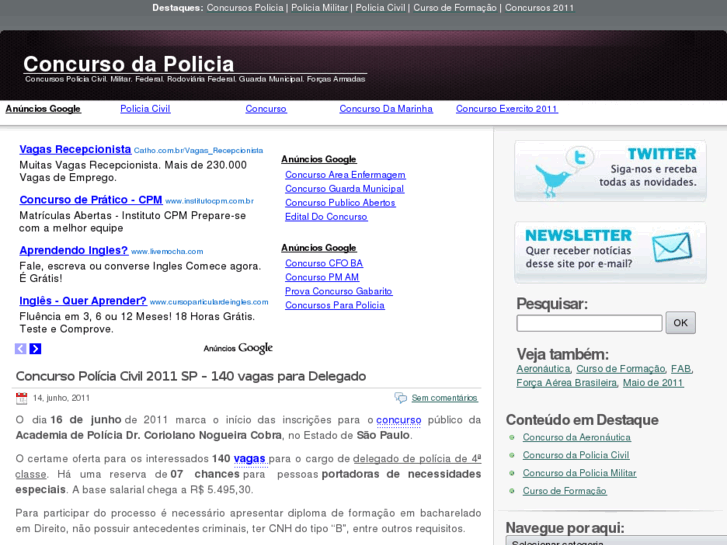Open the Maio de 2011 tag link
This screenshot has height=545, width=727.
[653, 383]
